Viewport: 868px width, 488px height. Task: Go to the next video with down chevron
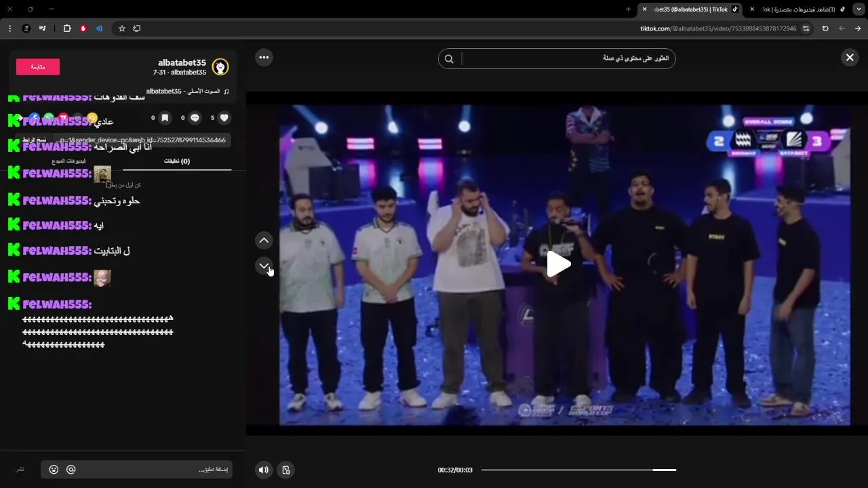point(264,266)
